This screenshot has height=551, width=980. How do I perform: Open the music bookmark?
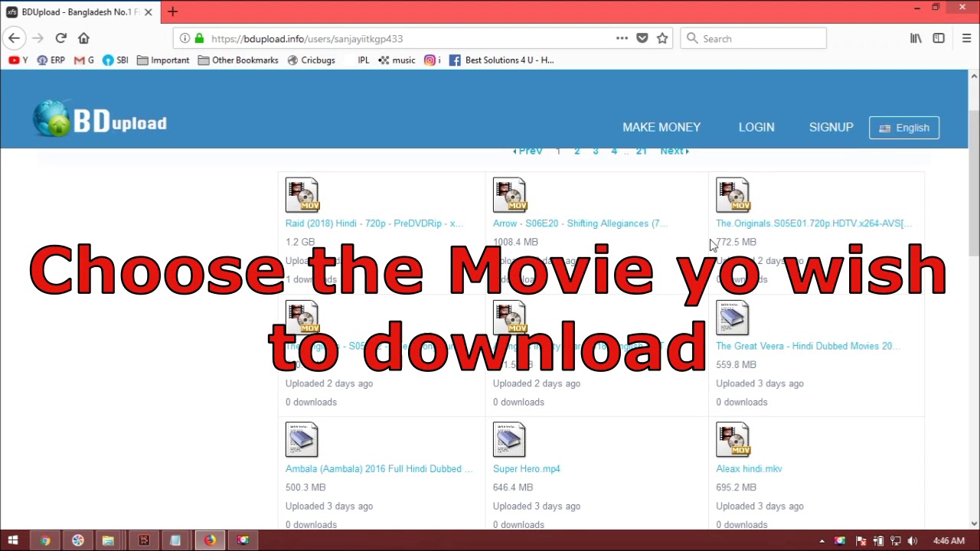(397, 60)
